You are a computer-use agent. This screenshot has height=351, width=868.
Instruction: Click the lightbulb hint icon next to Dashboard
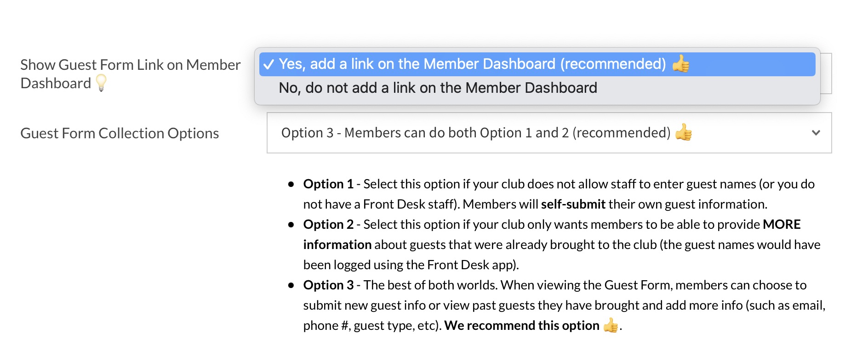[101, 83]
